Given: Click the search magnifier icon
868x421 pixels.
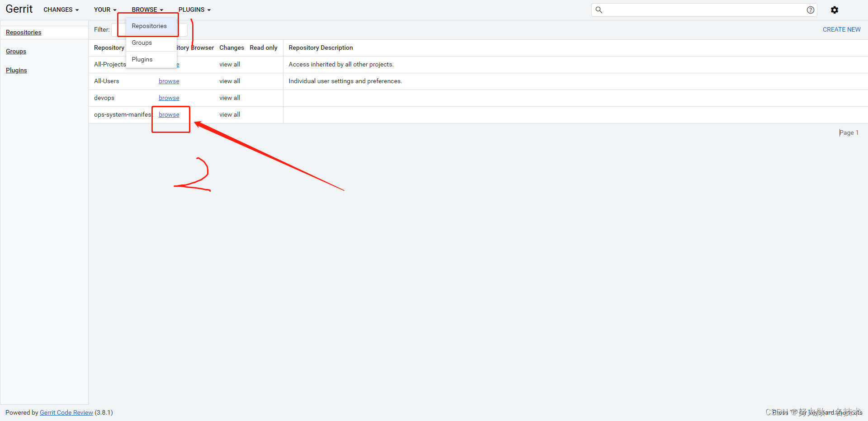Looking at the screenshot, I should [599, 9].
